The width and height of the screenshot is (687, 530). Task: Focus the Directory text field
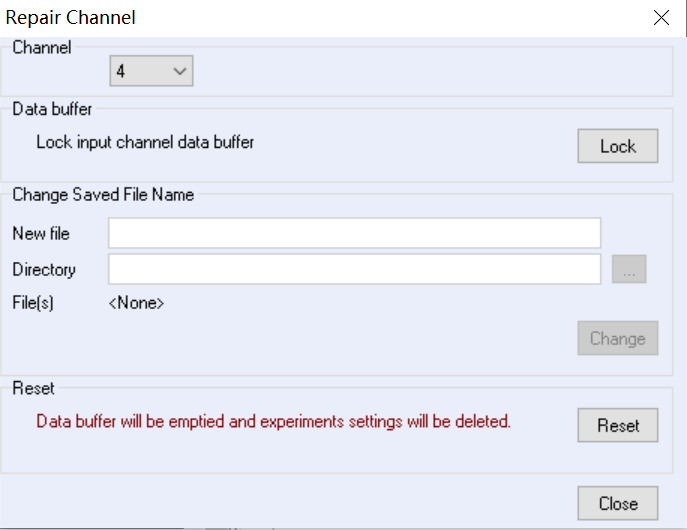tap(354, 269)
